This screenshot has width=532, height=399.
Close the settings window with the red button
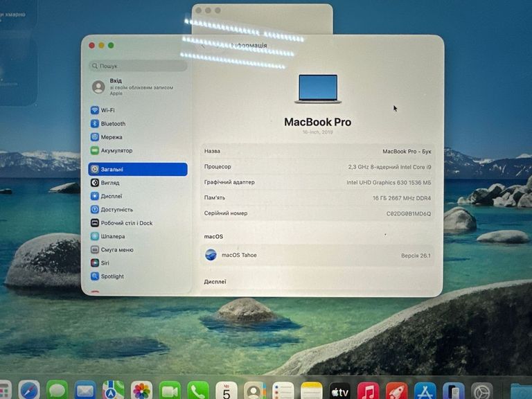(x=91, y=46)
